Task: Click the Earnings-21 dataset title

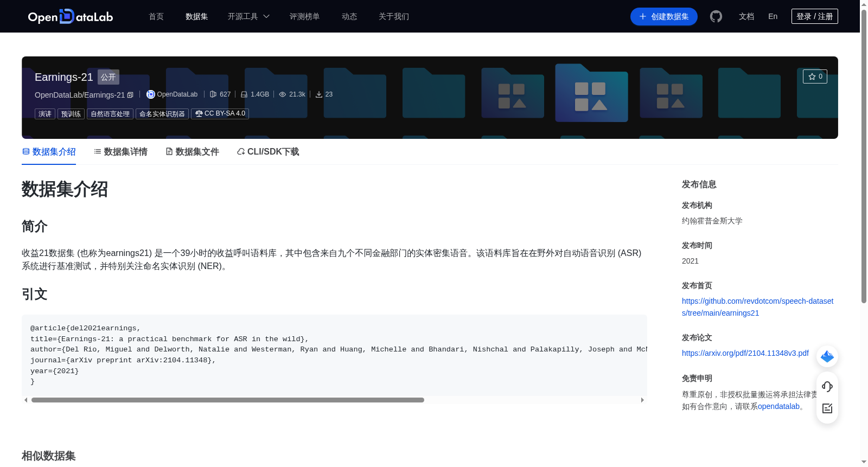Action: pyautogui.click(x=64, y=77)
